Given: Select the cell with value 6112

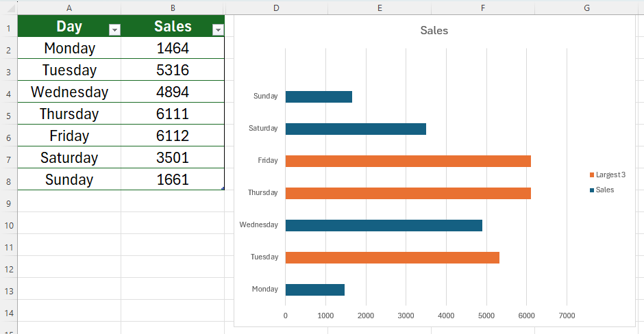Looking at the screenshot, I should tap(173, 136).
